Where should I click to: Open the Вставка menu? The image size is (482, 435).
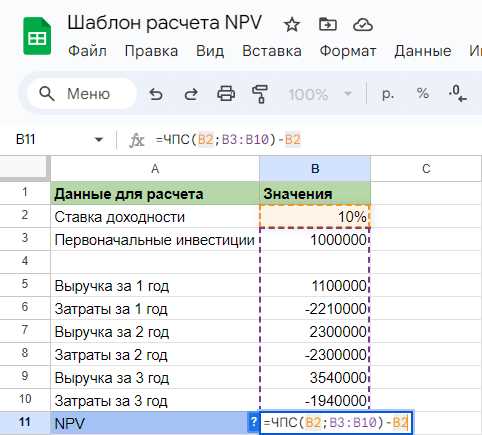click(x=272, y=51)
